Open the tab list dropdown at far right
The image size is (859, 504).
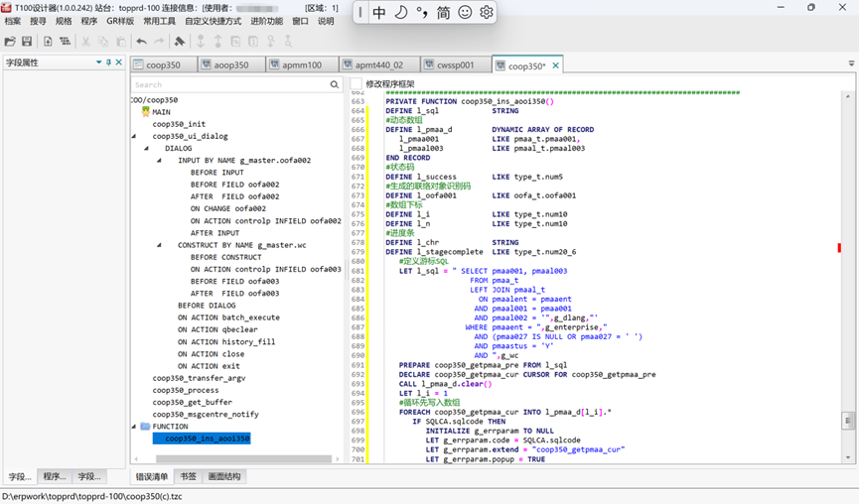[851, 64]
